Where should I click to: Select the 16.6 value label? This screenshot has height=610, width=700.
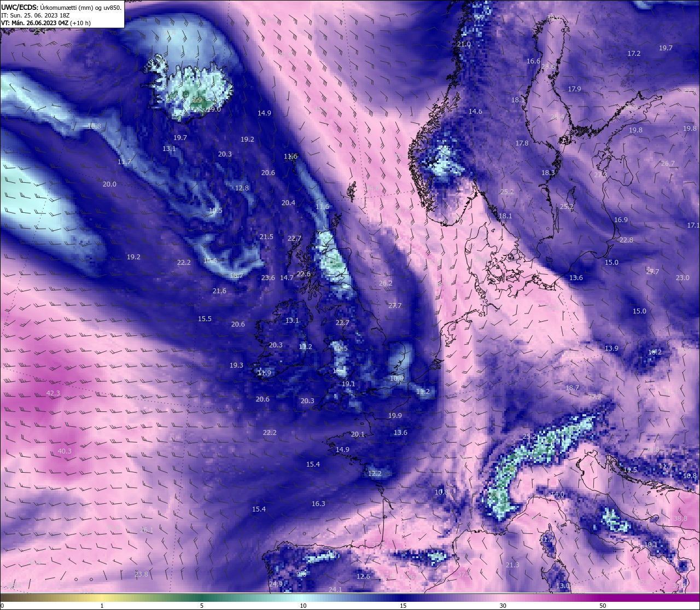click(x=533, y=61)
